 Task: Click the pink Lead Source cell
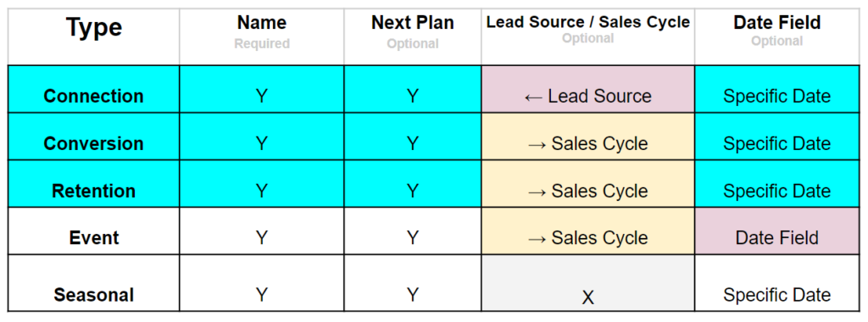coord(588,89)
